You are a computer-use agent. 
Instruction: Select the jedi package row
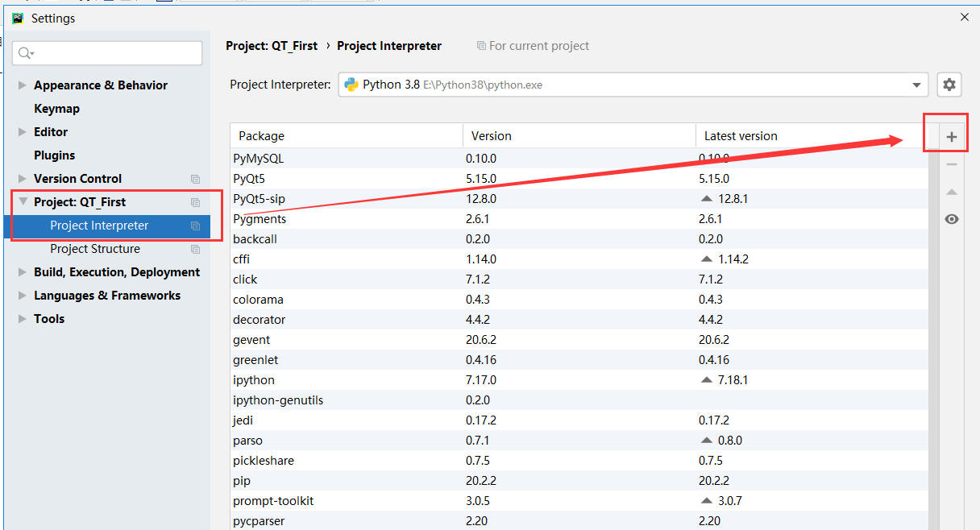point(579,420)
